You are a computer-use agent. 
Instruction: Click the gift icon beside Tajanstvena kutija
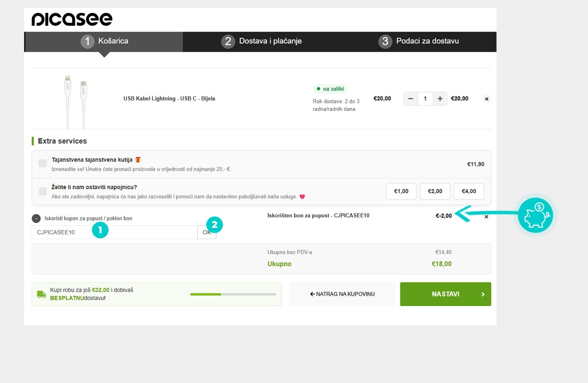coord(138,160)
